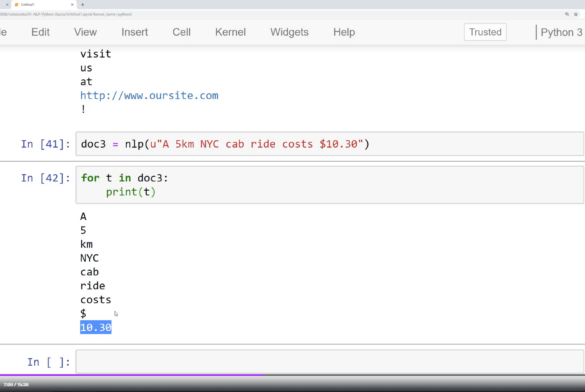This screenshot has width=585, height=392.
Task: Open the Insert menu
Action: (135, 32)
